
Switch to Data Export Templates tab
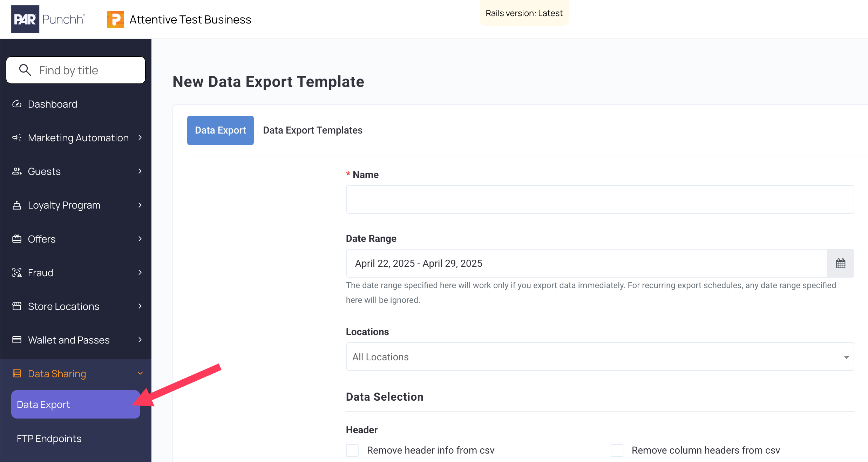[x=313, y=130]
